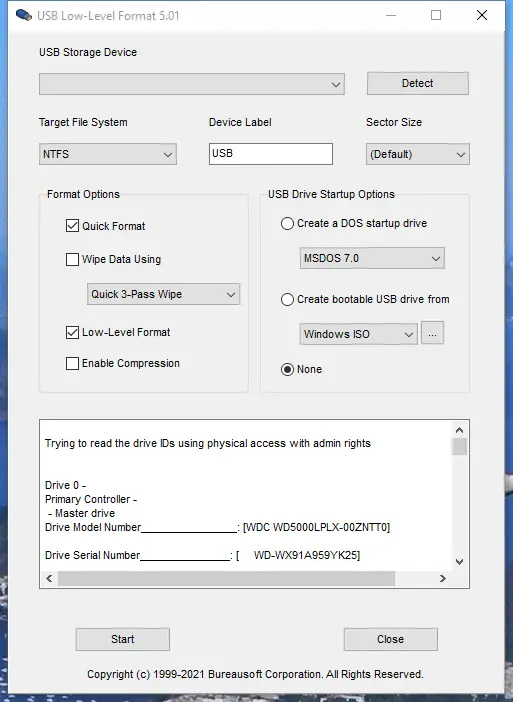Click the log scroll down arrow
Screen dimensions: 513x702
(459, 561)
